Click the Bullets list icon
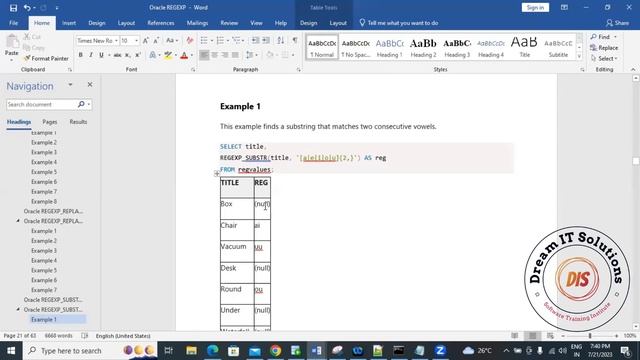 [204, 40]
